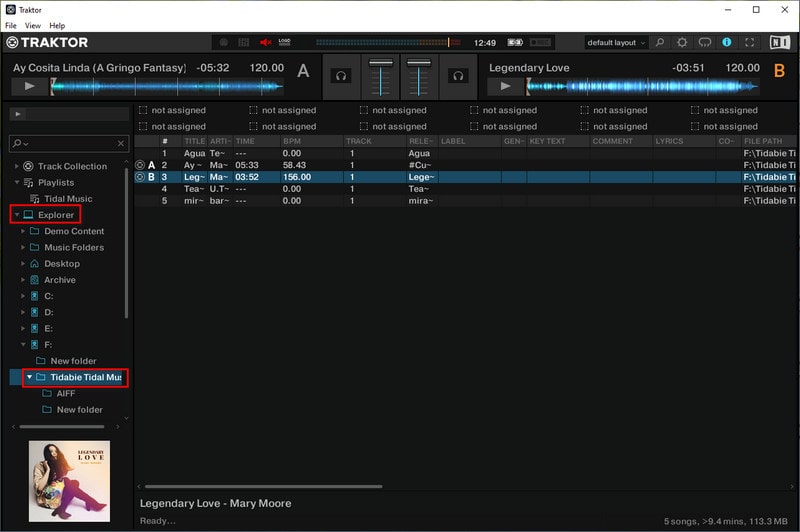The width and height of the screenshot is (800, 532).
Task: Expand the Track Collection node
Action: coord(16,166)
